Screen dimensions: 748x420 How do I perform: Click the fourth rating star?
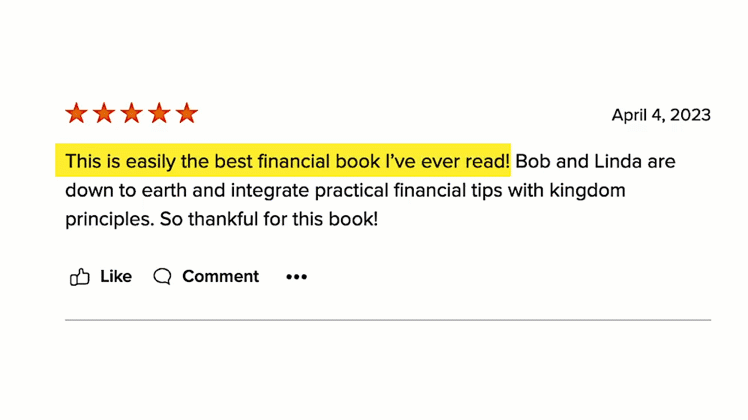pos(159,114)
